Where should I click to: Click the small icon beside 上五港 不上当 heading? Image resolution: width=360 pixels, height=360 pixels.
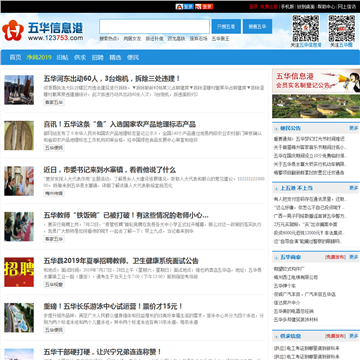pyautogui.click(x=276, y=189)
